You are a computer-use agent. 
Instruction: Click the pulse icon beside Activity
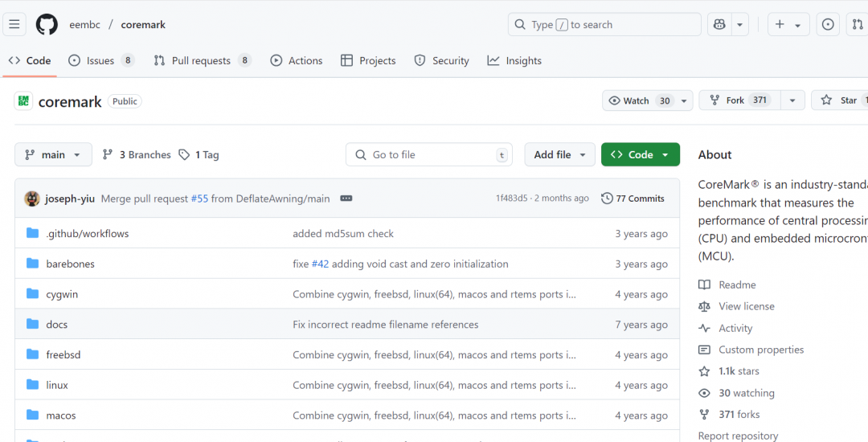click(x=704, y=328)
